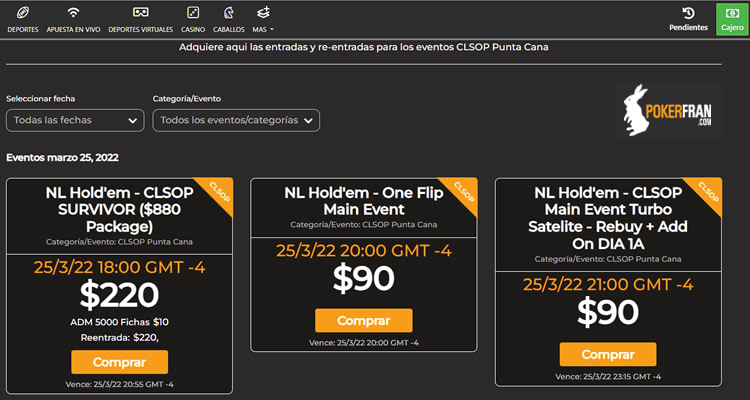Go to Casino dice icon

193,12
